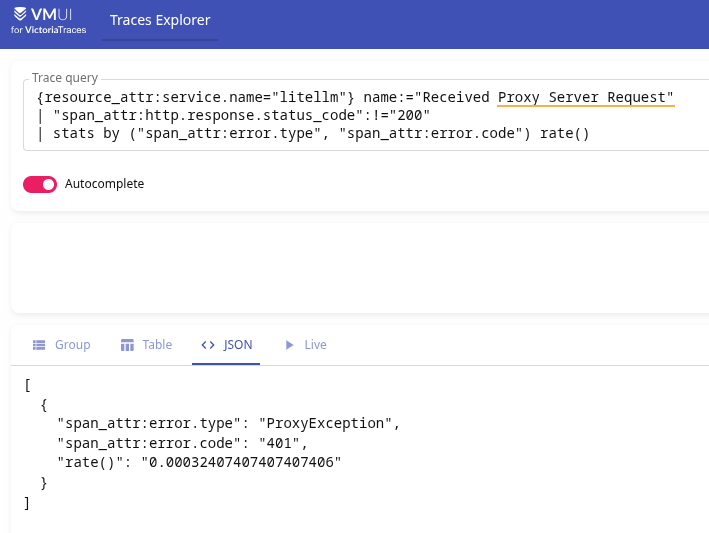The height and width of the screenshot is (533, 709).
Task: Click the "ProxyException" value in JSON output
Action: 325,423
